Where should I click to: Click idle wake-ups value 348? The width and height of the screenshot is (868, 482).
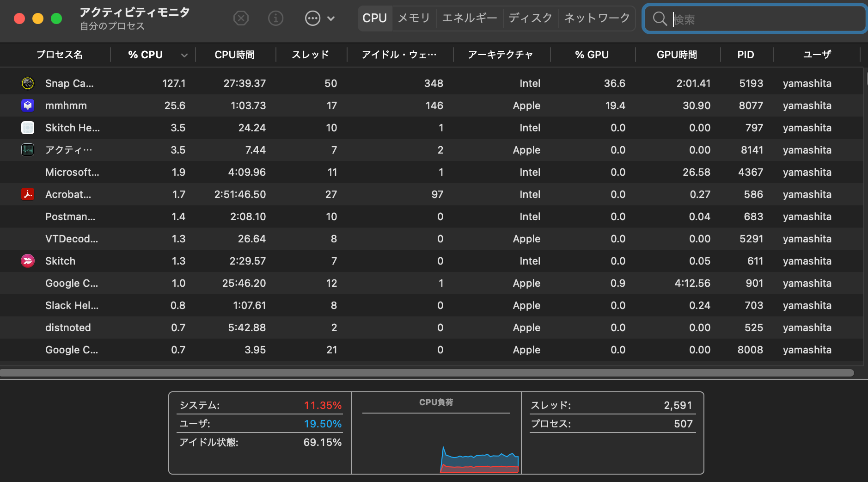[434, 83]
